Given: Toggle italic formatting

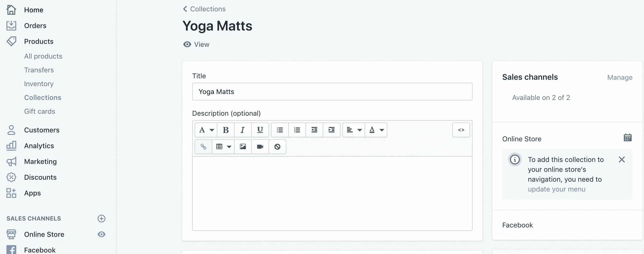Looking at the screenshot, I should [x=242, y=130].
